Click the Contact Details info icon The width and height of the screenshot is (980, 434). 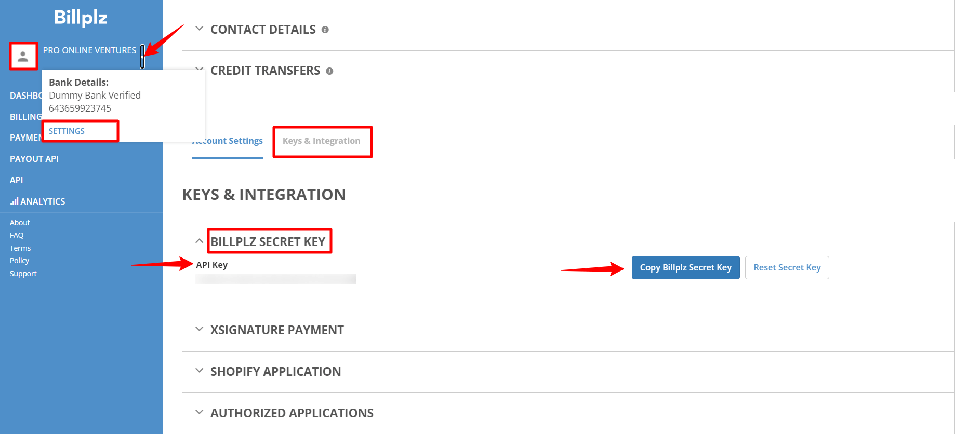[325, 30]
